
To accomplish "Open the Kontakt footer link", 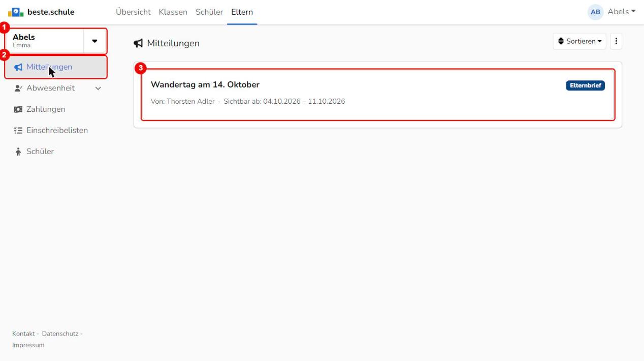I will 23,334.
